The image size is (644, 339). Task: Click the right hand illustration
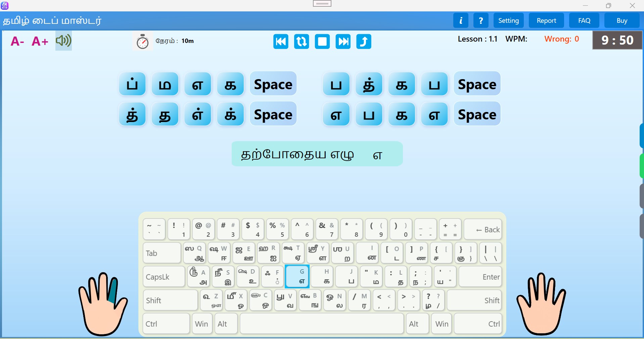[x=541, y=304]
